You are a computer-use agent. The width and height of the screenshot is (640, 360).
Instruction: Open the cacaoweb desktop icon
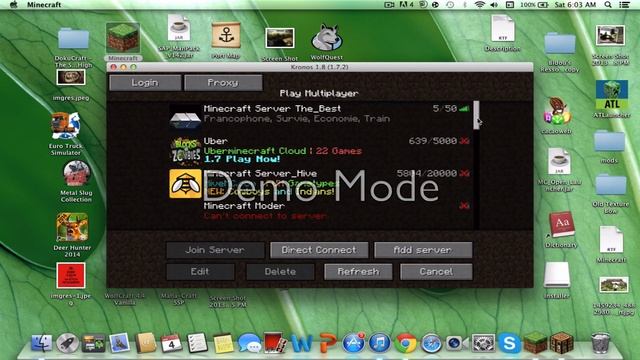pyautogui.click(x=557, y=111)
